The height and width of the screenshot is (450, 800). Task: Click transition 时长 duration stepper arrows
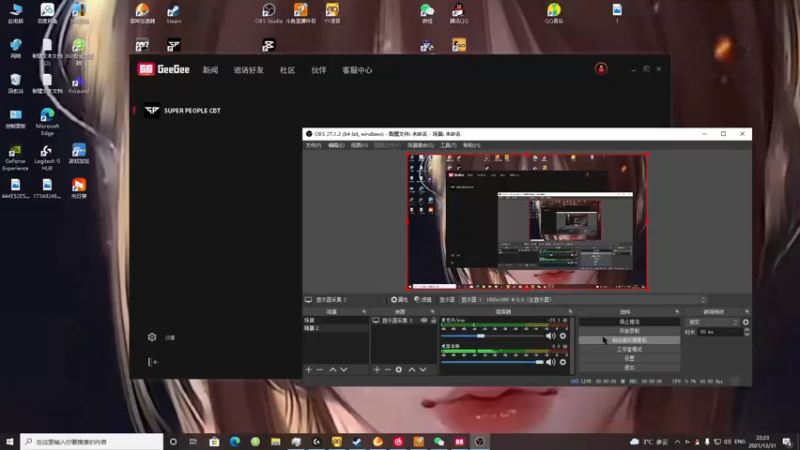pos(747,332)
